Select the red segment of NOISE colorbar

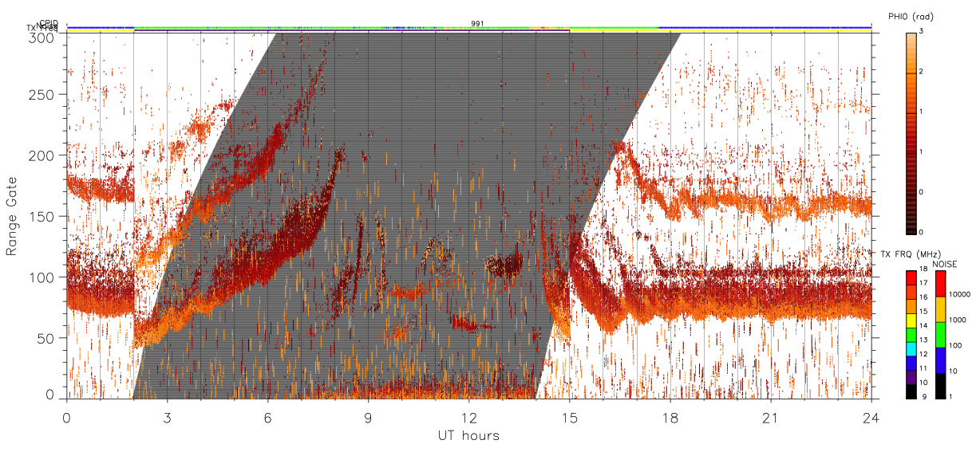tap(939, 284)
